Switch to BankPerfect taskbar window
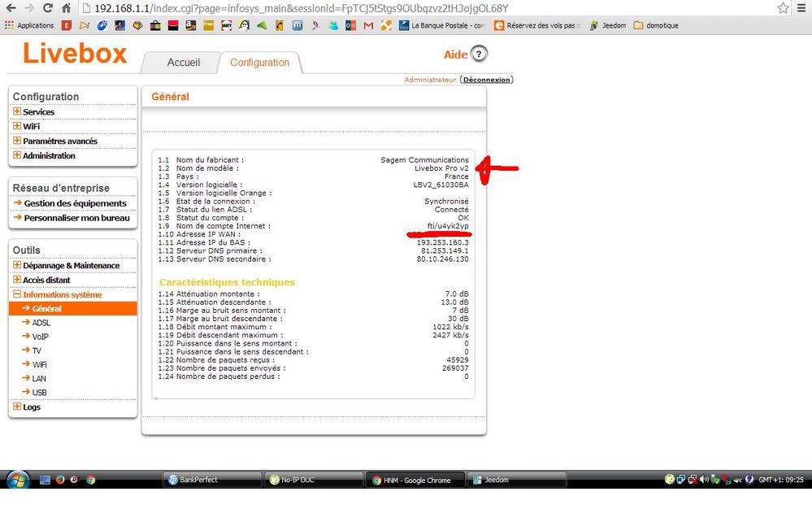 212,480
